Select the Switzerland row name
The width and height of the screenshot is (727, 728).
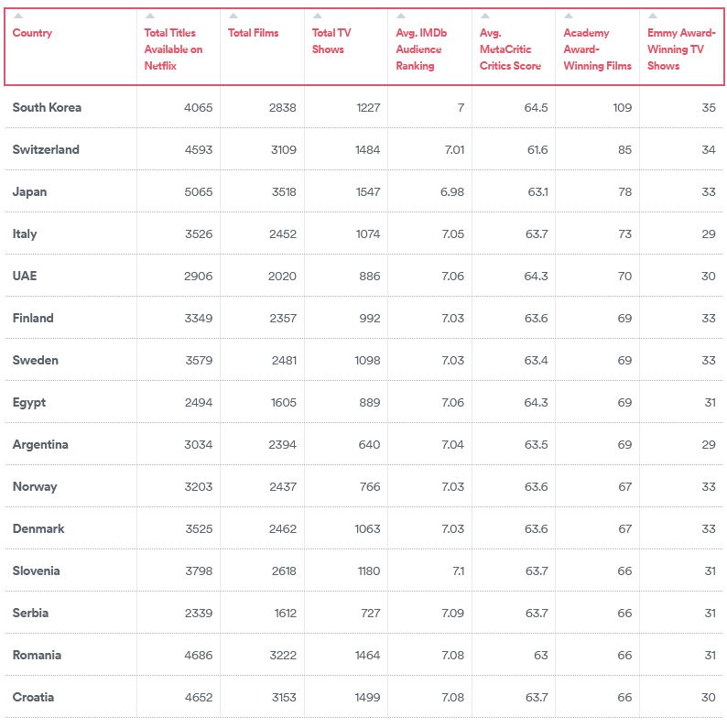point(46,149)
